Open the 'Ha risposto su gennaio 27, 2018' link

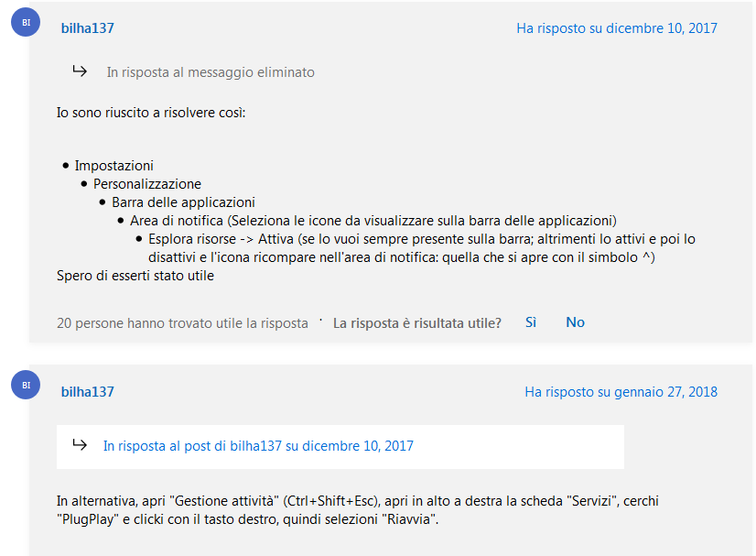(x=621, y=392)
